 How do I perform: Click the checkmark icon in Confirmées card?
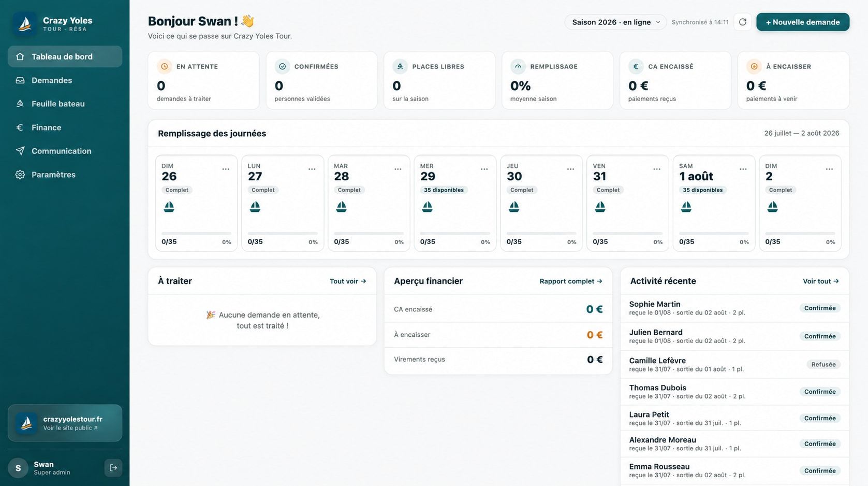click(x=283, y=66)
